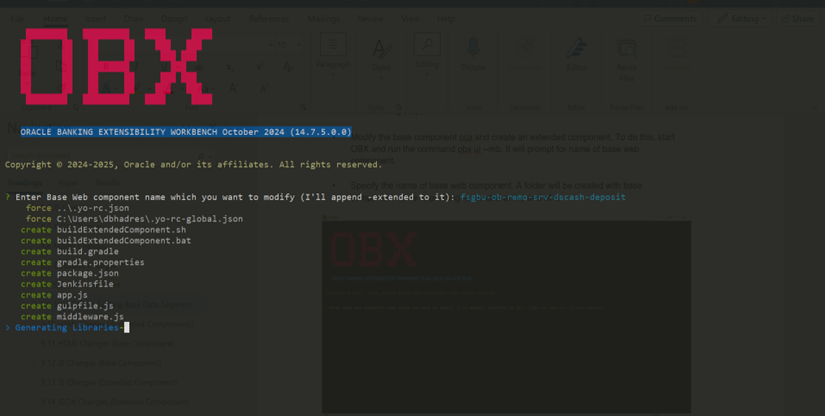The width and height of the screenshot is (825, 416).
Task: Open Styles pane launcher in Word ribbon
Action: (399, 108)
